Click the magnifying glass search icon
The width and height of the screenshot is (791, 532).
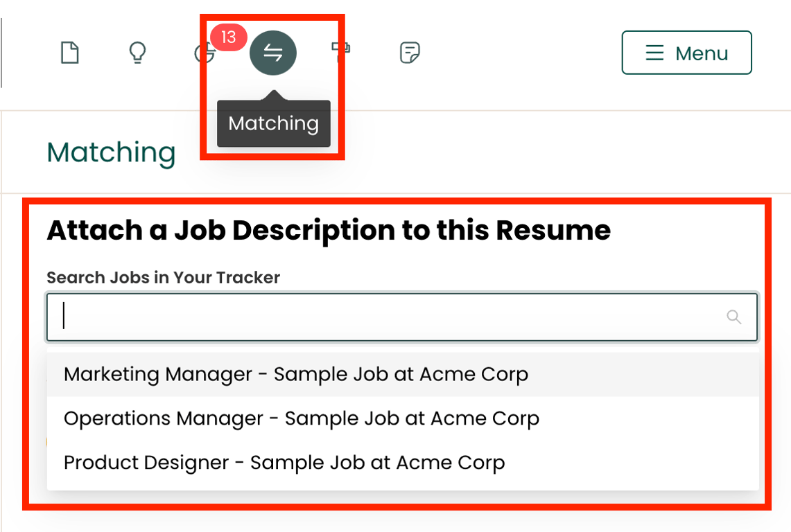pyautogui.click(x=733, y=317)
